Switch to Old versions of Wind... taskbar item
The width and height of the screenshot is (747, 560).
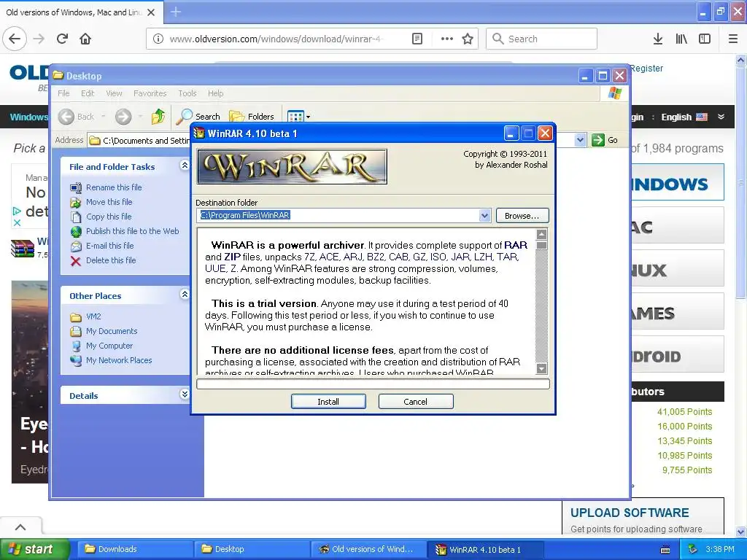pyautogui.click(x=368, y=549)
